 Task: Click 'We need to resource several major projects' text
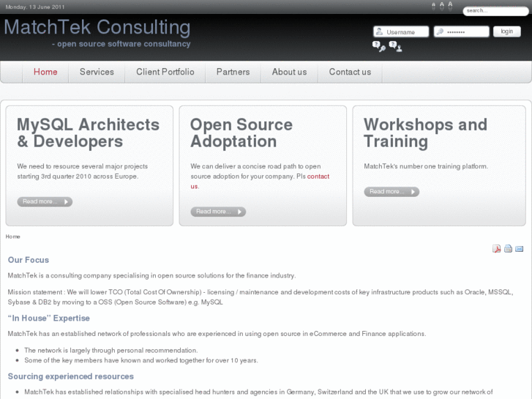pyautogui.click(x=83, y=171)
